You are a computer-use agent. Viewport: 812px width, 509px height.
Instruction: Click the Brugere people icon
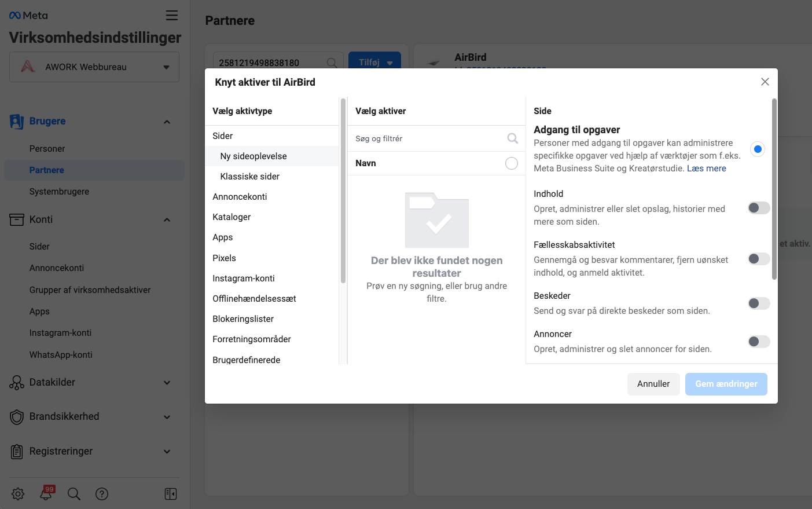point(17,122)
